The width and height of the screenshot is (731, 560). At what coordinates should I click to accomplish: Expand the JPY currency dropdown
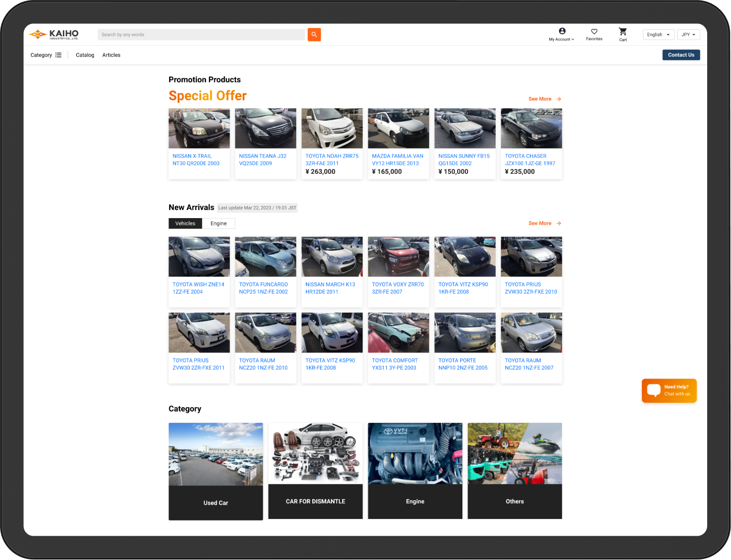pos(688,35)
